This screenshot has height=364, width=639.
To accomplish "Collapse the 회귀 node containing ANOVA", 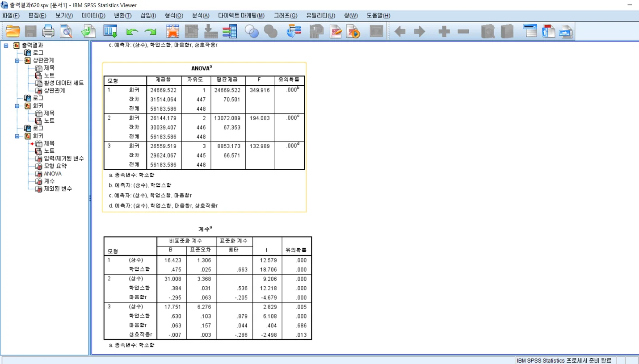I will pyautogui.click(x=17, y=136).
